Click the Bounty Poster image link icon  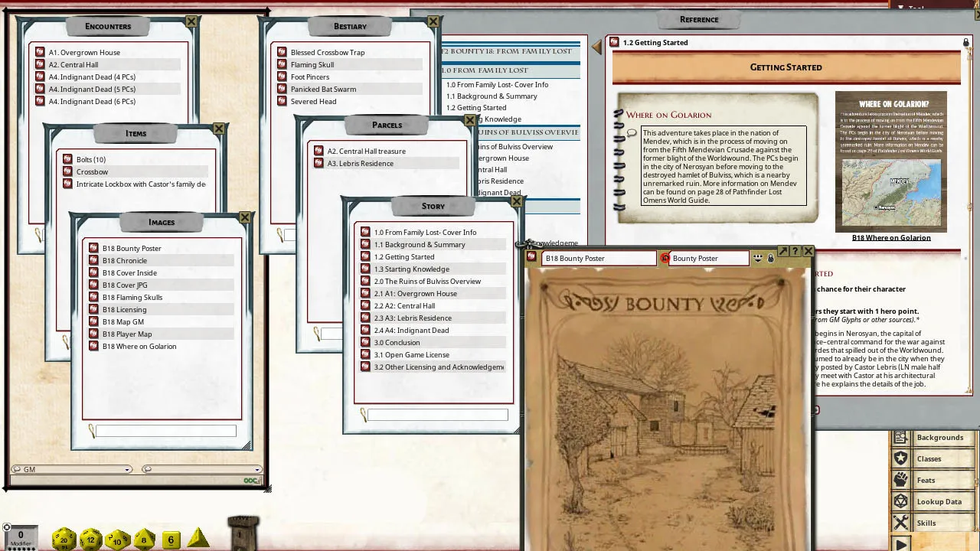pos(532,258)
